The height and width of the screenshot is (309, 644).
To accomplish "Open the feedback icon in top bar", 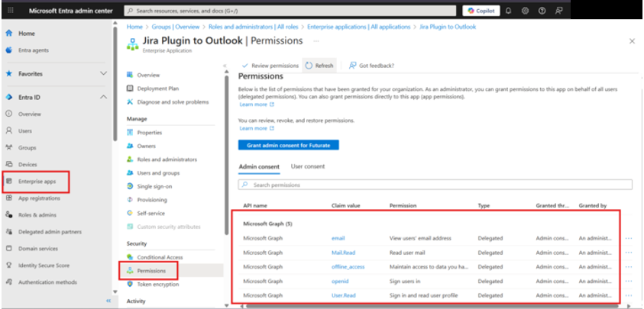I will pyautogui.click(x=559, y=11).
